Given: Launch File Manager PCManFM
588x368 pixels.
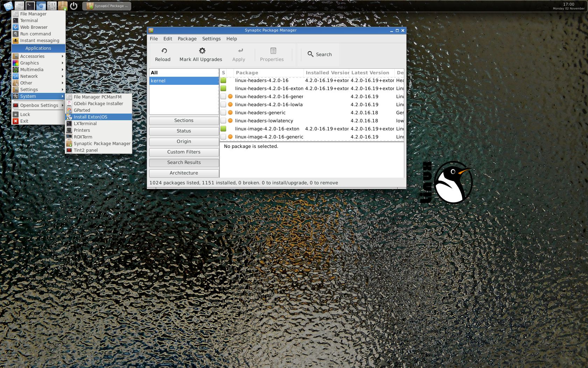Looking at the screenshot, I should (x=99, y=97).
